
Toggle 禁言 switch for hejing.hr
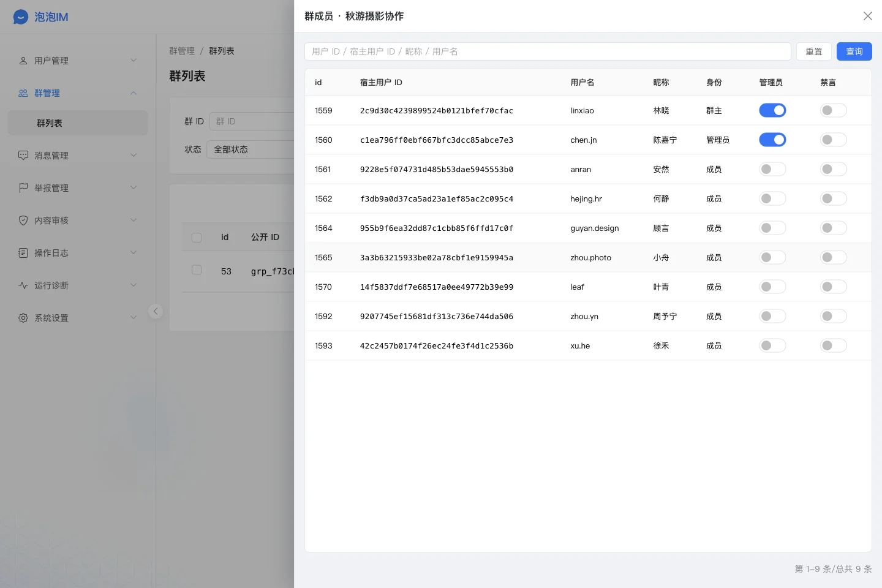tap(834, 198)
